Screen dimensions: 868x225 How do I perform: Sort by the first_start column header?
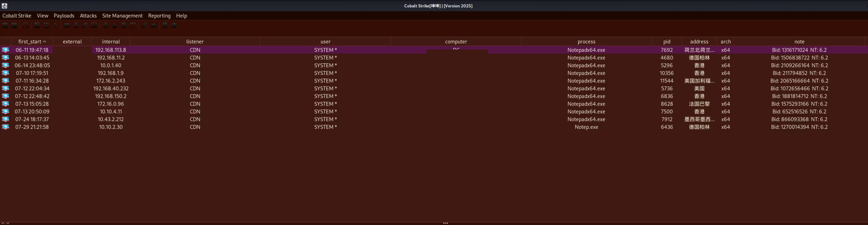(x=32, y=42)
